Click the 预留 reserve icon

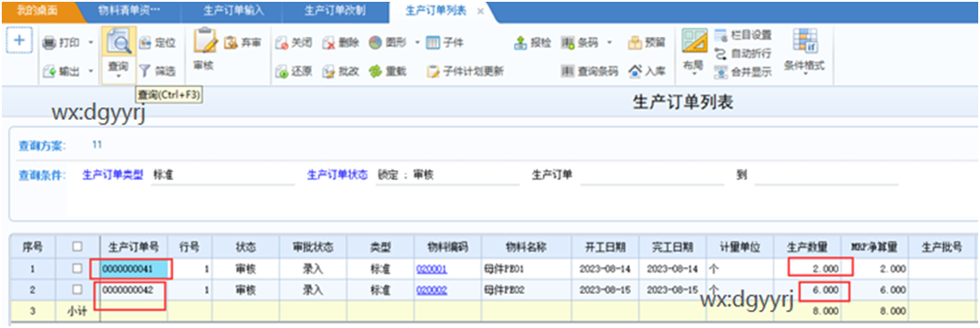pos(635,42)
